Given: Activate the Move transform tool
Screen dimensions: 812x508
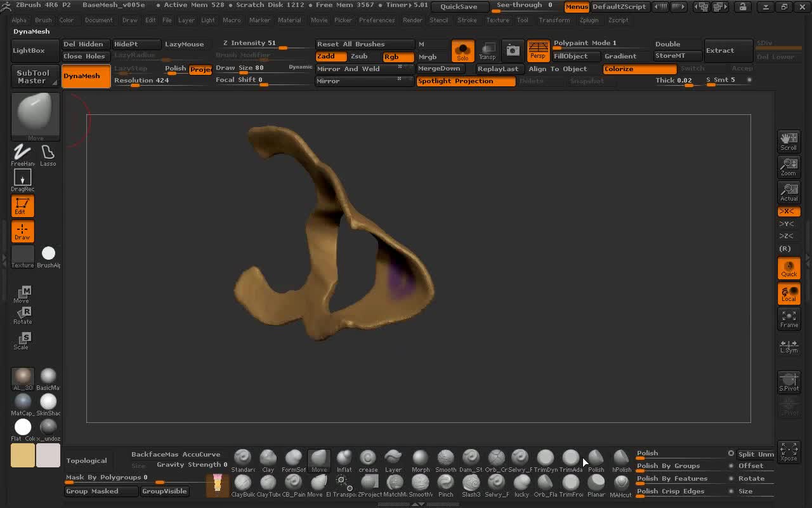Looking at the screenshot, I should (x=23, y=294).
